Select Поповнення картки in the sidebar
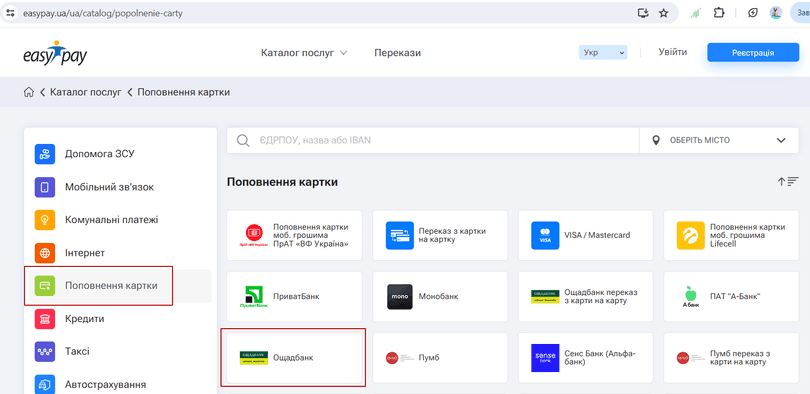Screen dimensions: 810x394 (120, 286)
